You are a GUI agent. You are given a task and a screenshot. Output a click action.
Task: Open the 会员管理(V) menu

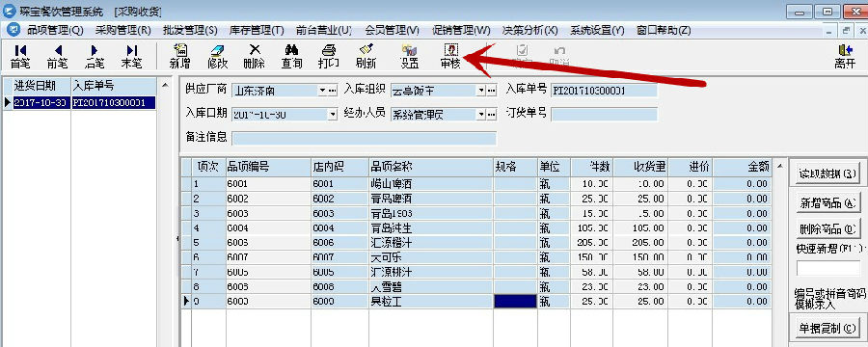tap(392, 30)
